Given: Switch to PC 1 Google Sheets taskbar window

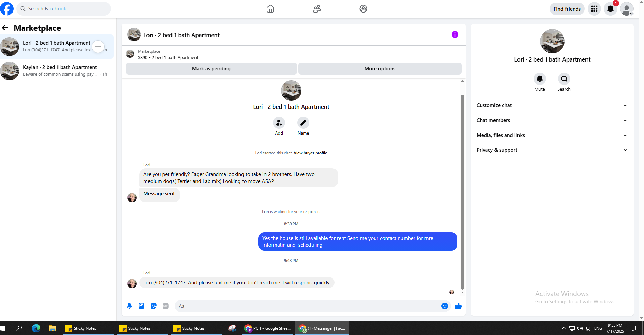Looking at the screenshot, I should 268,328.
